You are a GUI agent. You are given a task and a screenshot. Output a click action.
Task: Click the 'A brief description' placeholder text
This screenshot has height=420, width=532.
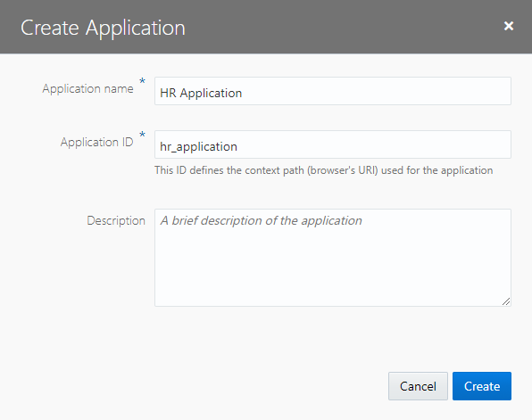click(x=261, y=220)
